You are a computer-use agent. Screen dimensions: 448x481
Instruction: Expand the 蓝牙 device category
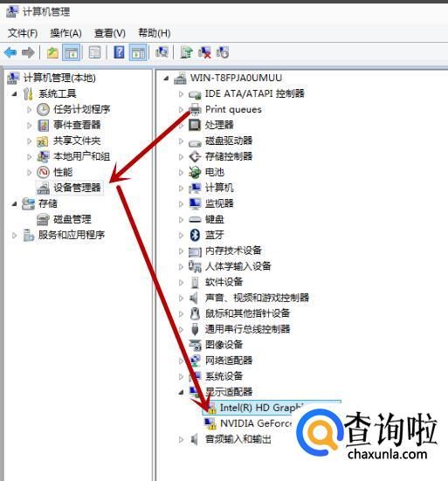pyautogui.click(x=181, y=235)
